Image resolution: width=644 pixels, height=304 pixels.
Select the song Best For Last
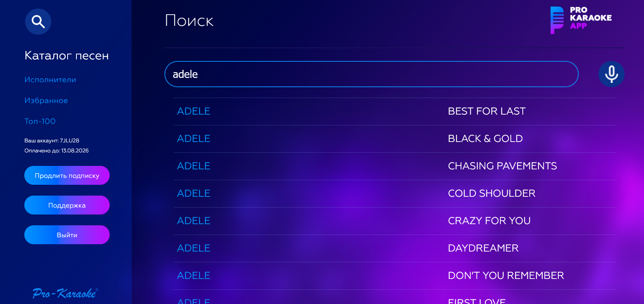coord(486,111)
